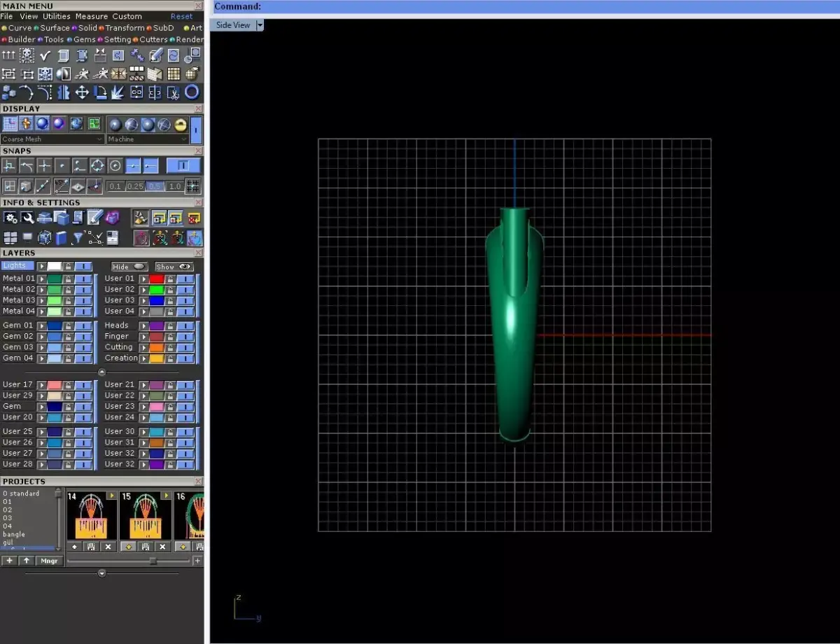
Task: Click the delete X under project 15
Action: click(162, 547)
